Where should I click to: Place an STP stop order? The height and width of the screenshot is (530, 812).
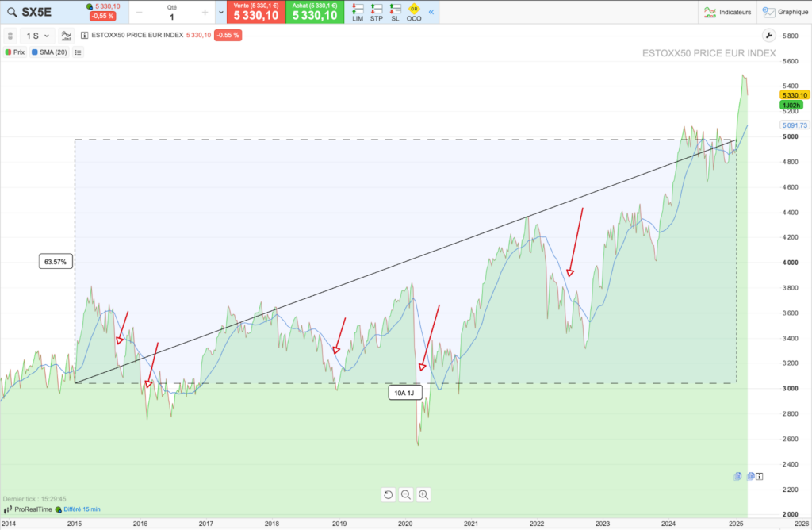[x=377, y=13]
